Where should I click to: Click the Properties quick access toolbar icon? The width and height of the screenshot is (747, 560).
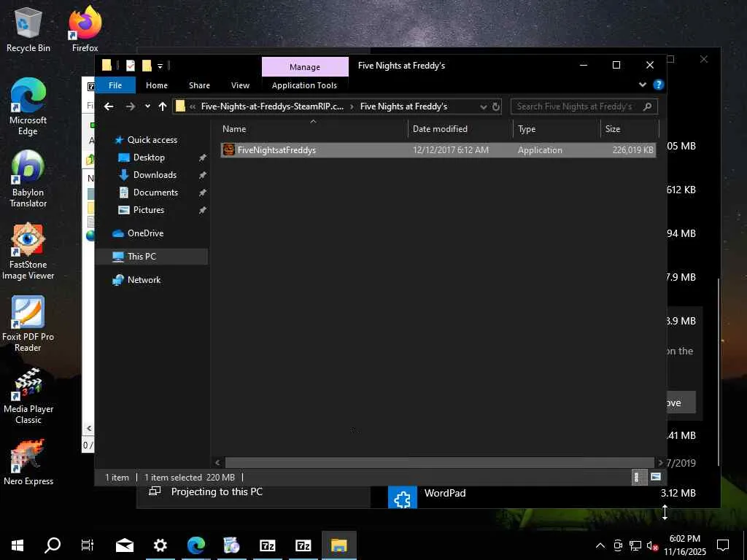click(x=131, y=65)
